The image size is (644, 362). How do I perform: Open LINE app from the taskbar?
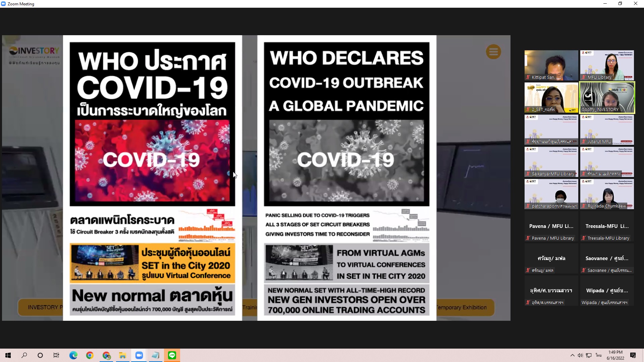(172, 355)
